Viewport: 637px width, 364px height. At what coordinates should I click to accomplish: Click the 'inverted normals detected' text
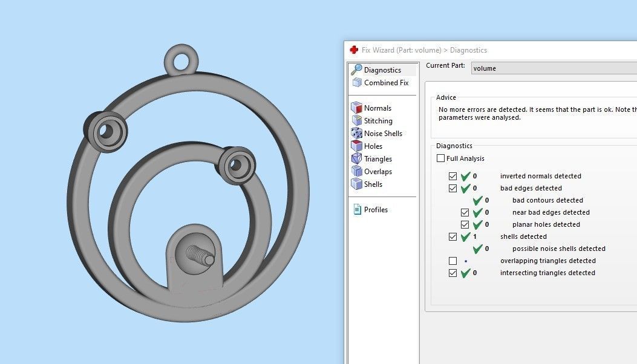click(x=540, y=176)
